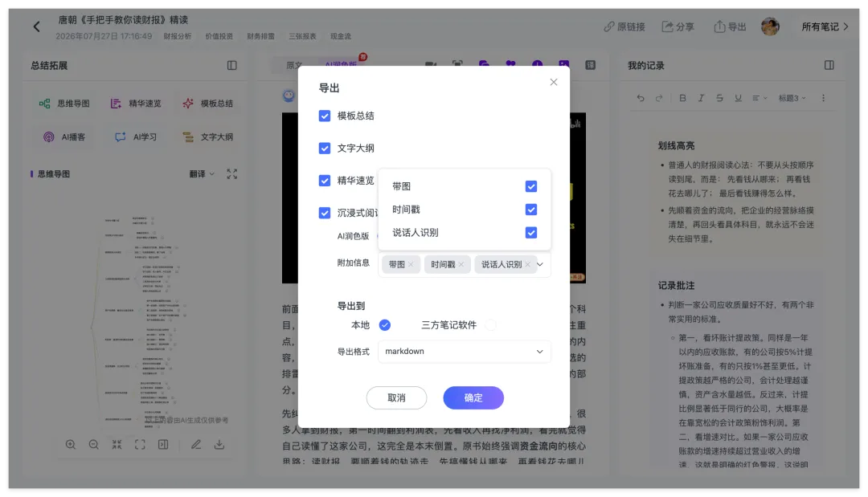This screenshot has width=868, height=497.
Task: Open 文字大纲 text outline tool
Action: (x=207, y=136)
